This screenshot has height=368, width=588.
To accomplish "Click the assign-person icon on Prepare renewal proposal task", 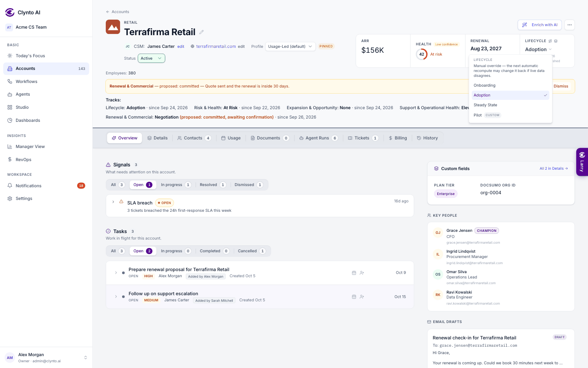I will click(362, 273).
